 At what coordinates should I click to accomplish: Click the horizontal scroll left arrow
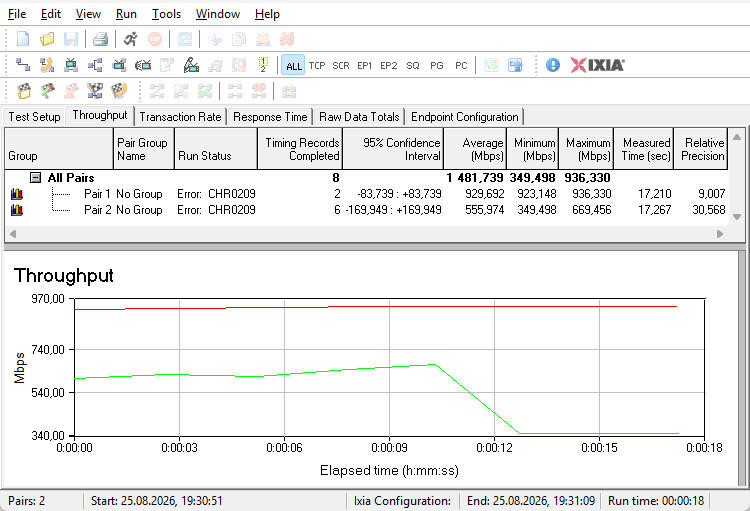13,234
